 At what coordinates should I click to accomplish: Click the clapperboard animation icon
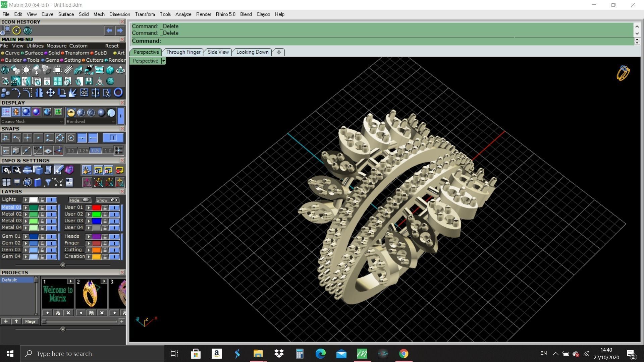coord(15,81)
